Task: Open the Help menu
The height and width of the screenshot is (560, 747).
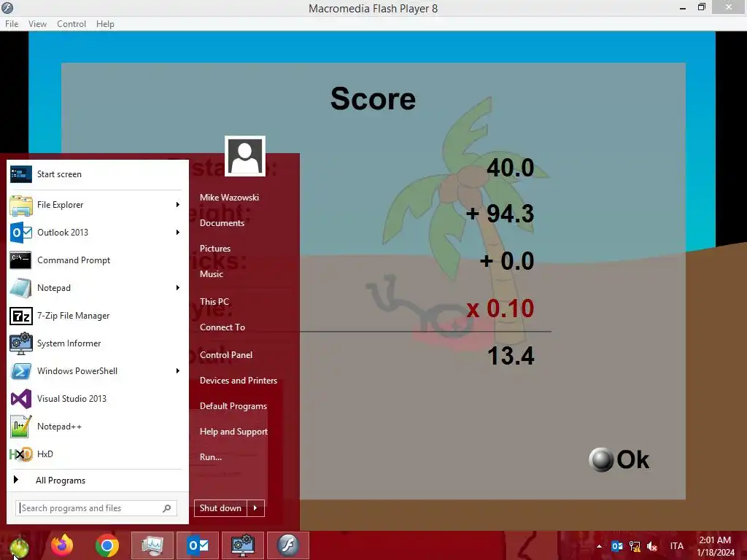Action: coord(105,24)
